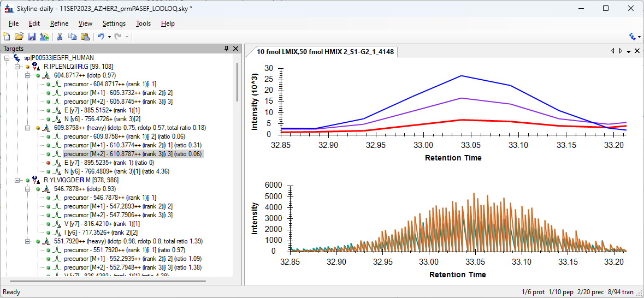Click the New Document toolbar icon

7,37
